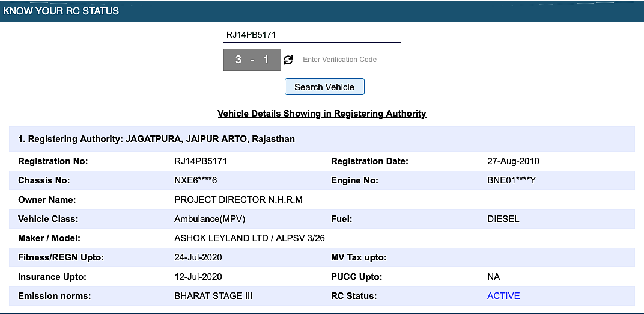Click the owner name PROJECT DIRECTOR N.H.R.M
The width and height of the screenshot is (644, 314).
(238, 200)
